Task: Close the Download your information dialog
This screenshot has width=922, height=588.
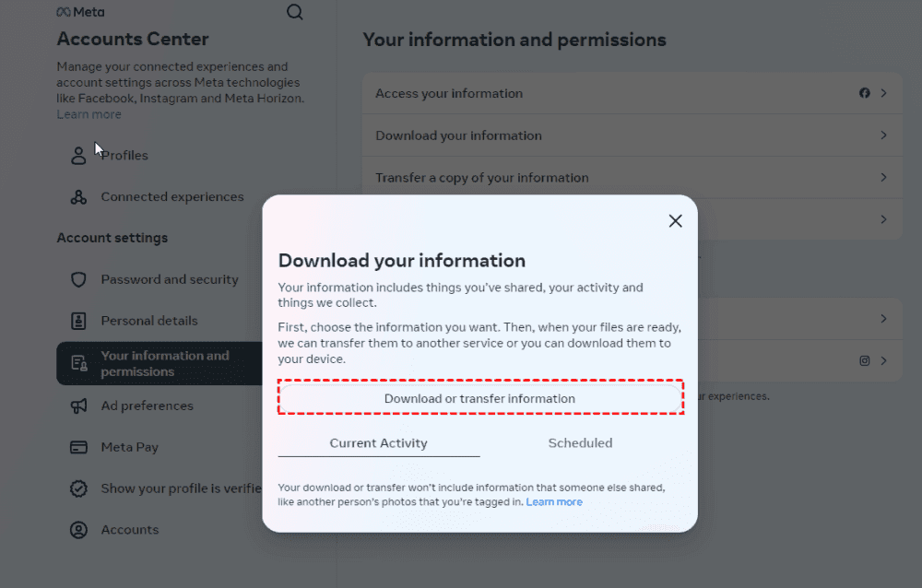Action: 675,221
